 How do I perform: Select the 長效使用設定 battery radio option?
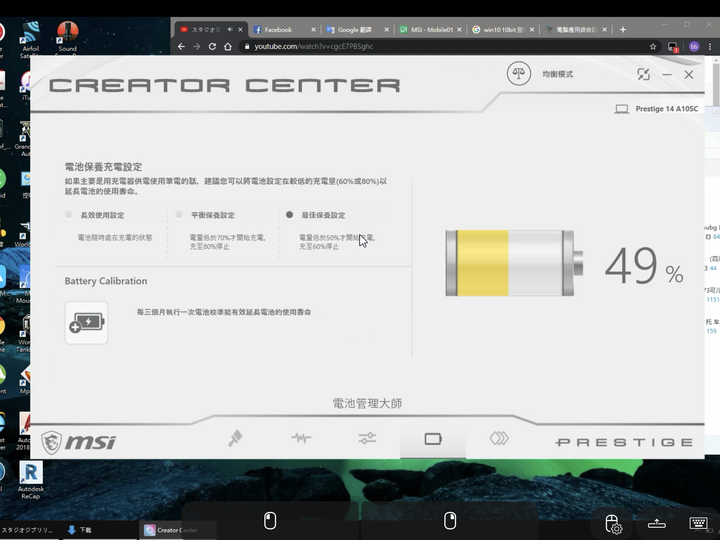click(x=68, y=214)
